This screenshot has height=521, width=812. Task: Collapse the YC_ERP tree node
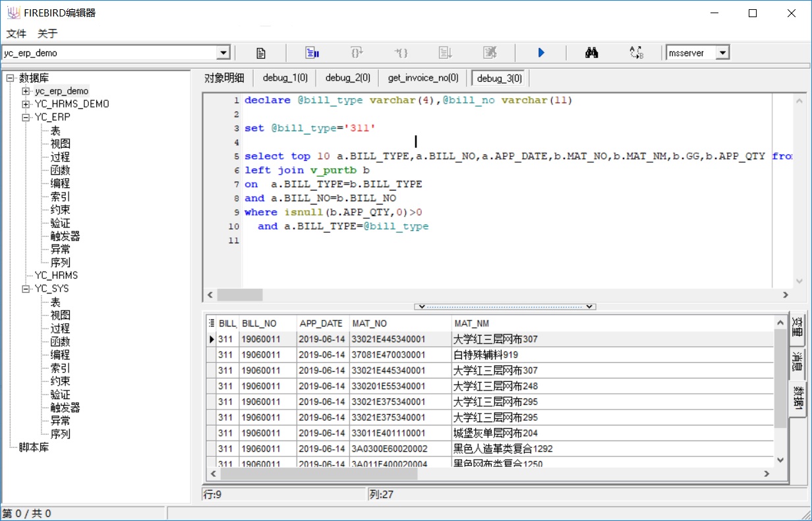tap(26, 117)
